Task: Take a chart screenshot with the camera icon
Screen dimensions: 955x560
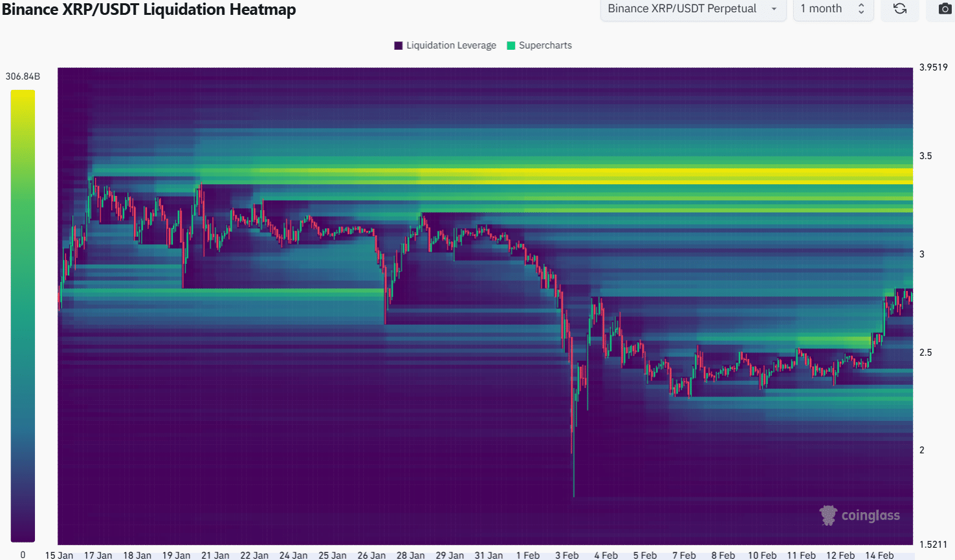Action: pos(945,9)
